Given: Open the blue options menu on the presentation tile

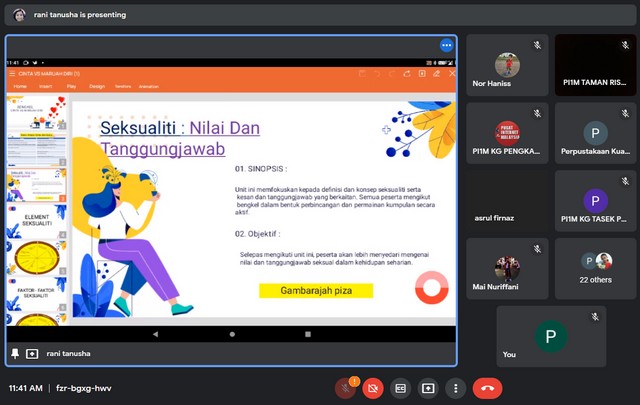Looking at the screenshot, I should tap(446, 46).
